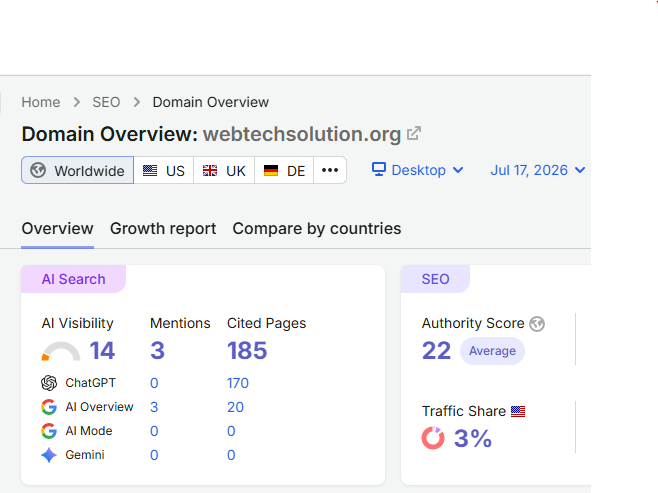Open more countries with the three-dots button
The height and width of the screenshot is (493, 658).
click(330, 170)
